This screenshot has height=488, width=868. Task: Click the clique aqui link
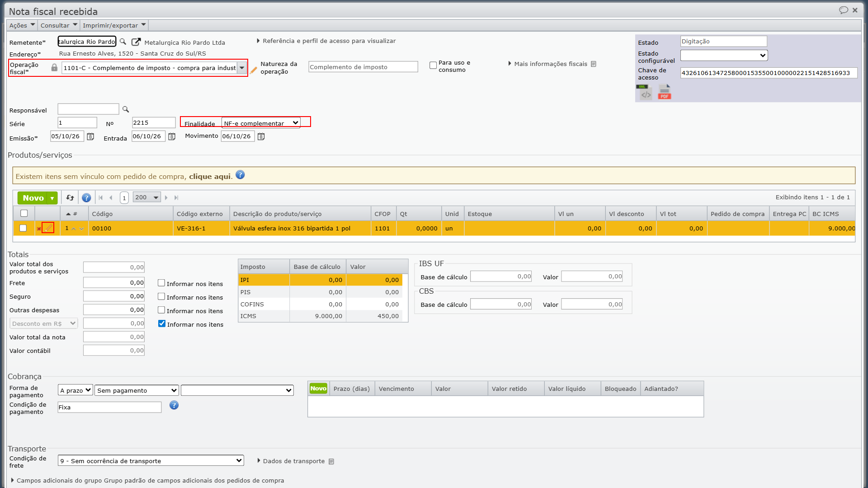pyautogui.click(x=210, y=176)
